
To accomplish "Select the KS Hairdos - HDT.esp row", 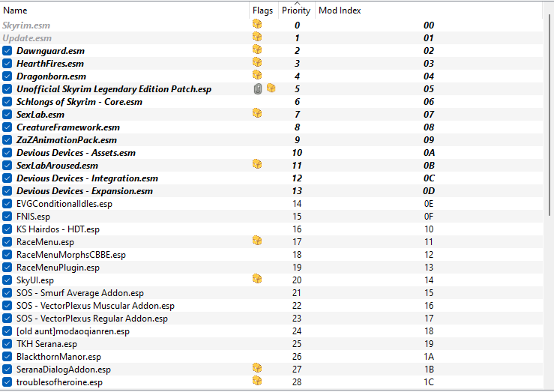I will [x=271, y=229].
